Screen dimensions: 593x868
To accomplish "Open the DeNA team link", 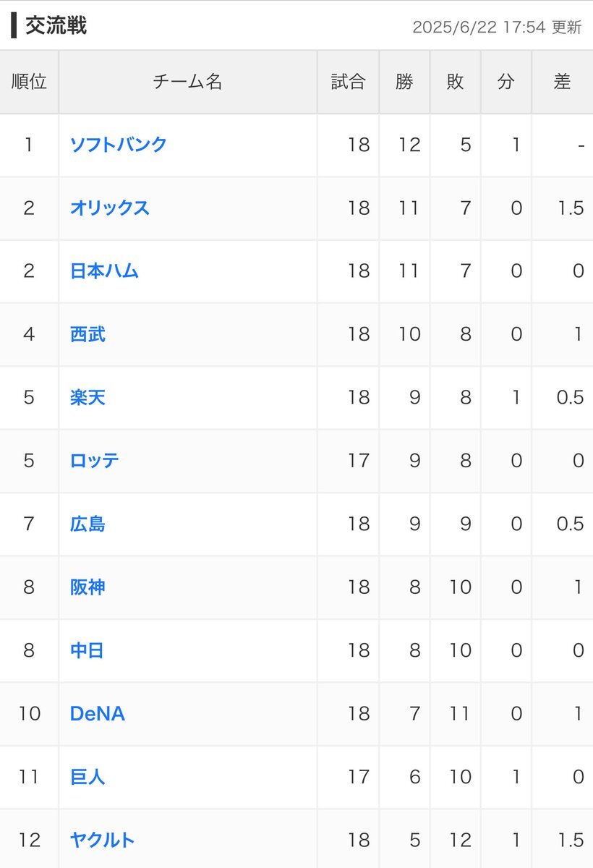I will [98, 714].
